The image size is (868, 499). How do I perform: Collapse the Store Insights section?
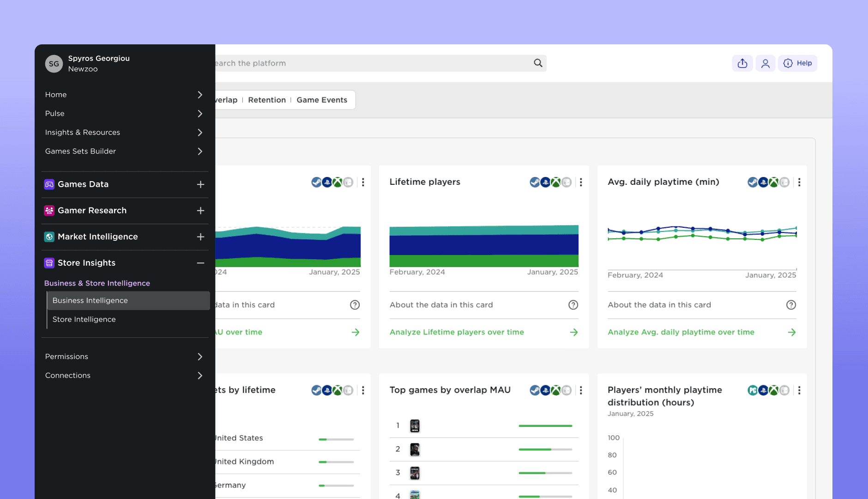coord(200,263)
